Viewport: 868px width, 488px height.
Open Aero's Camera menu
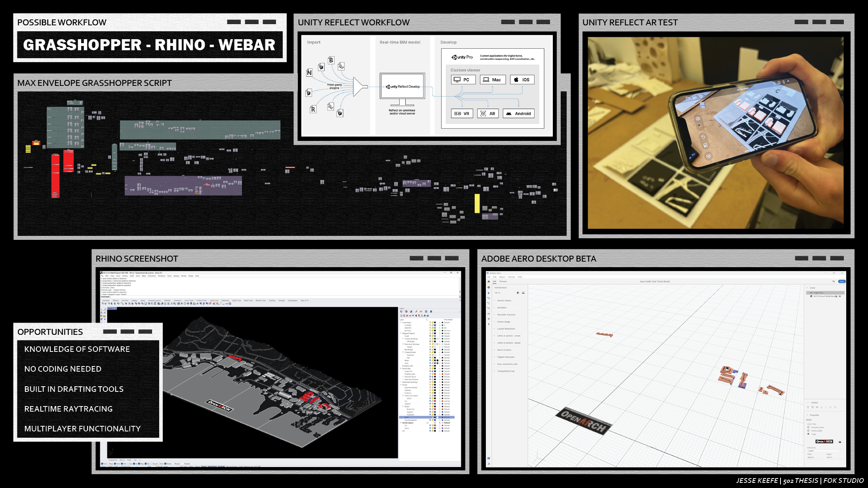511,277
